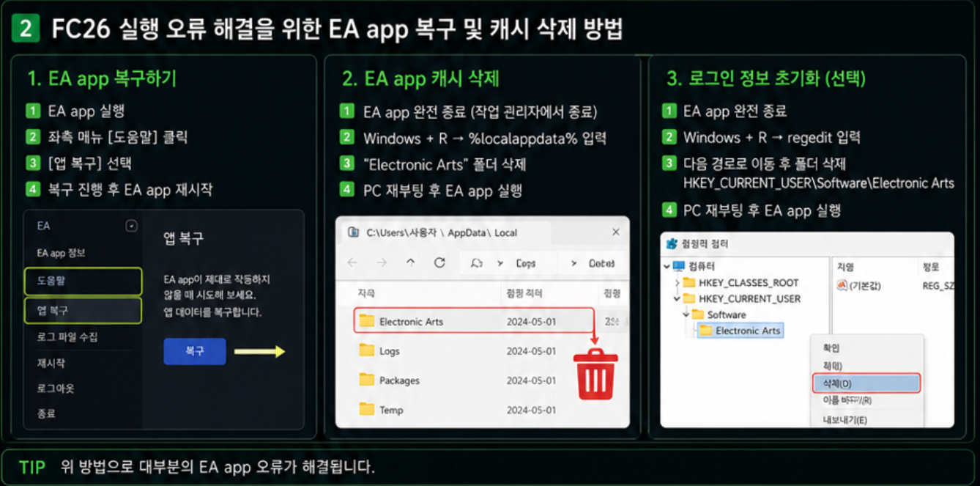Expand the chevron before Cobet breadcrumb
The width and height of the screenshot is (980, 486).
(x=573, y=262)
